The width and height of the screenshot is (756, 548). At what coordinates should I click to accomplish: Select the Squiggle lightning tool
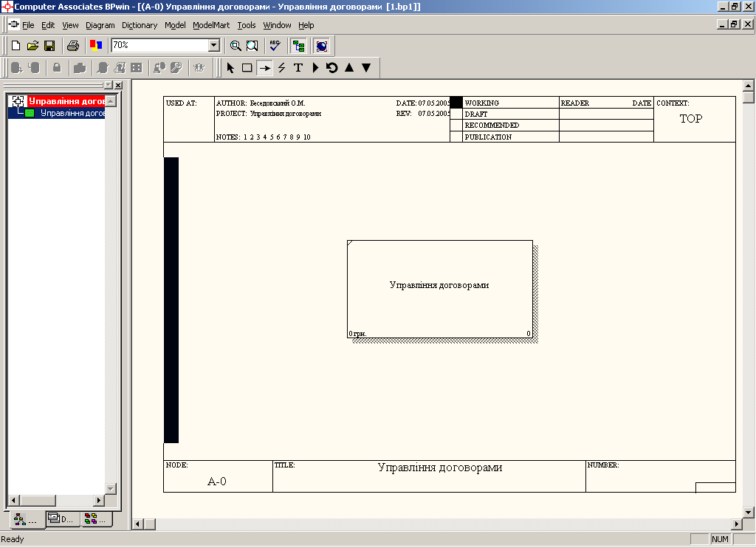pos(281,68)
